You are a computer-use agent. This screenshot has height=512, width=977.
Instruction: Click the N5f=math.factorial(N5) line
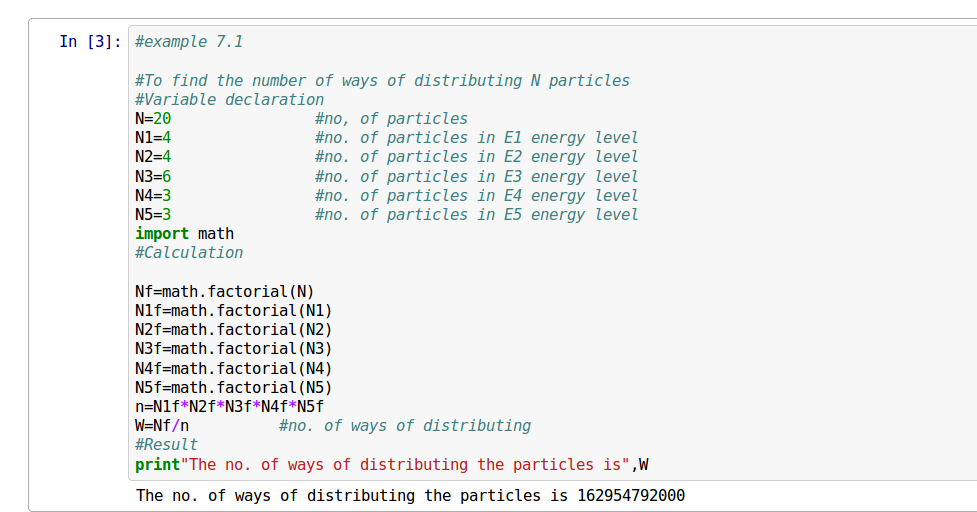tap(233, 388)
